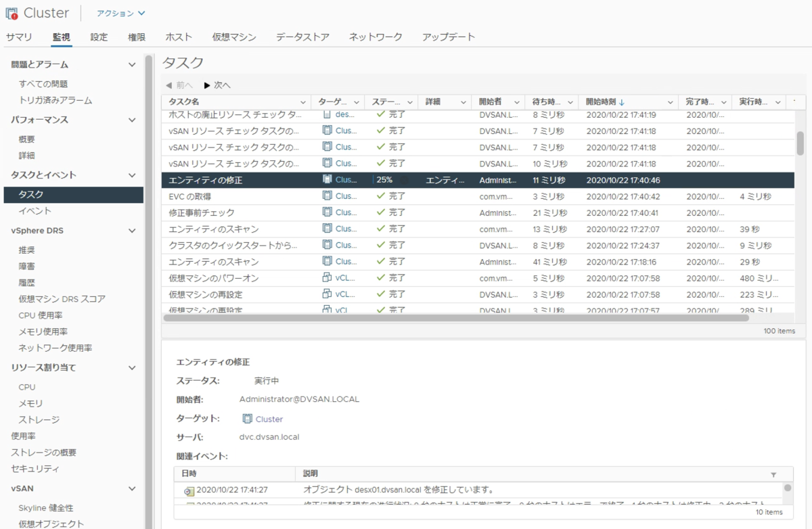Open the タスク名 column filter dropdown

[302, 102]
